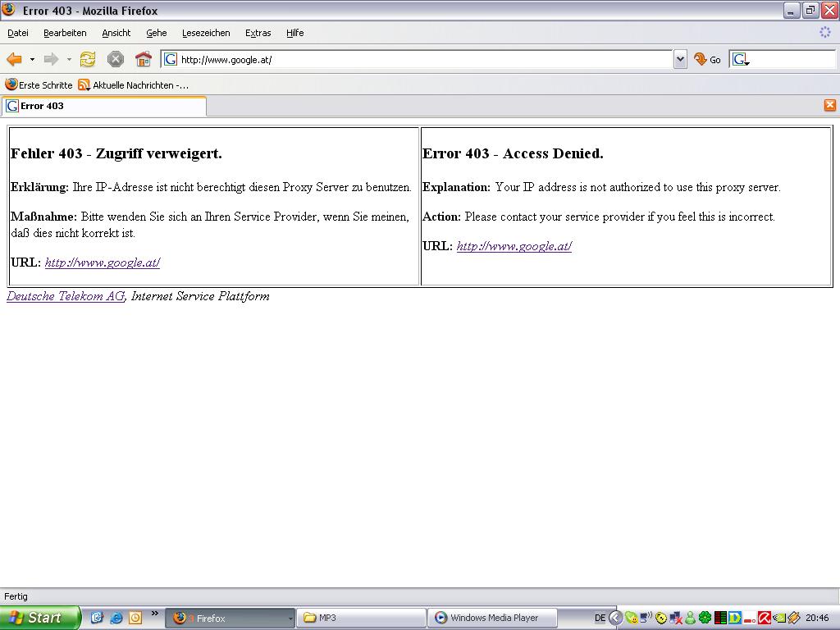
Task: Click the blue D tray icon
Action: (x=735, y=619)
